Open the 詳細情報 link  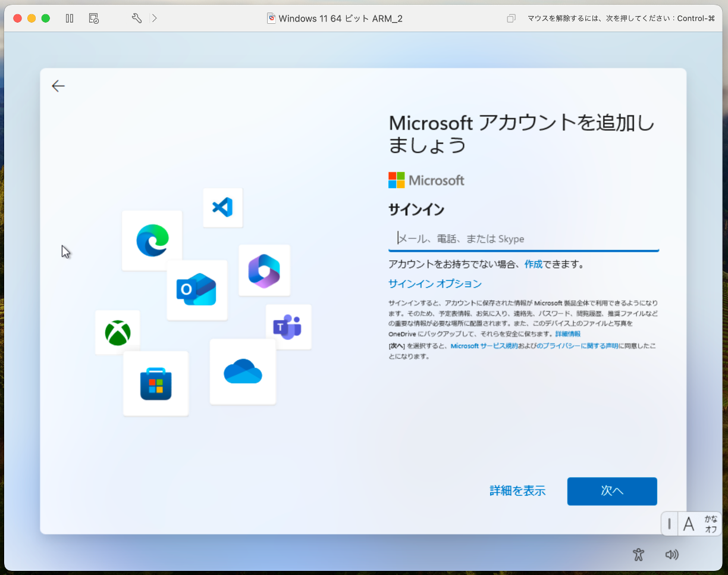click(x=567, y=335)
